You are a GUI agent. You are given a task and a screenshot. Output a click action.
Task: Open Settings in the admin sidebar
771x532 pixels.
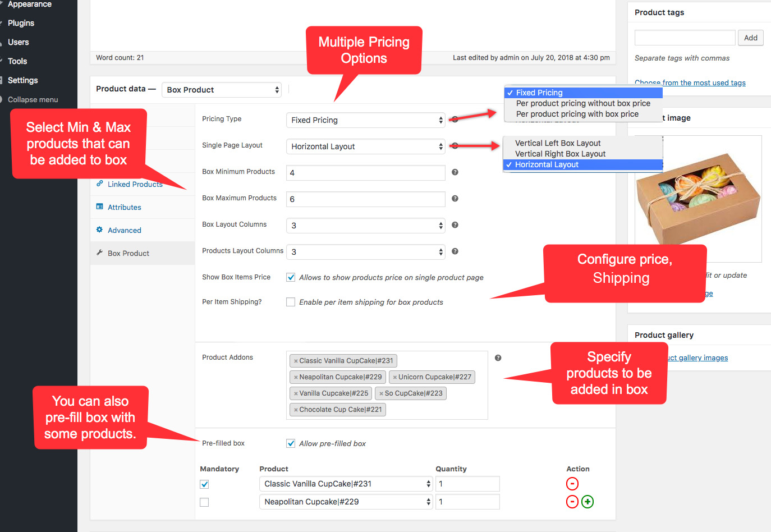(x=22, y=80)
